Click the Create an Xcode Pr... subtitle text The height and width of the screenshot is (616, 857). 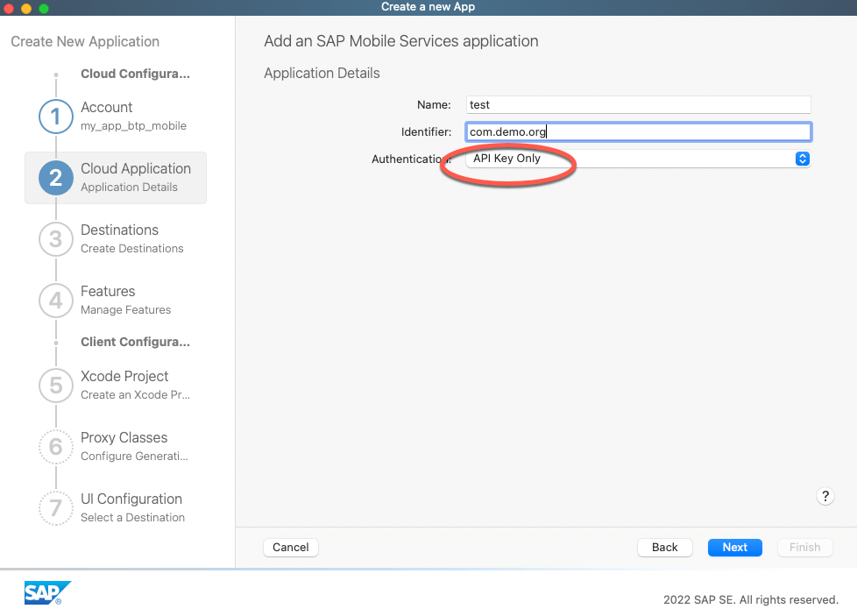136,394
